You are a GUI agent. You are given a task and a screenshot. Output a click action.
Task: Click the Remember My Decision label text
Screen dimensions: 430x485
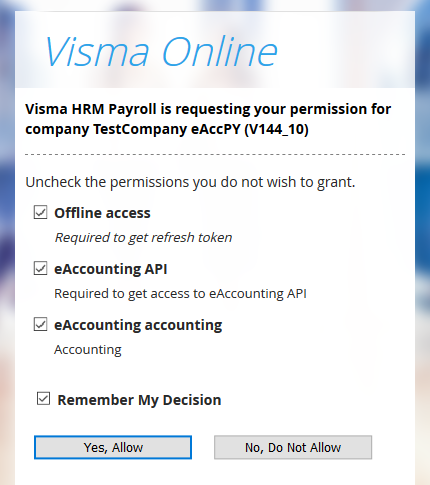point(139,400)
